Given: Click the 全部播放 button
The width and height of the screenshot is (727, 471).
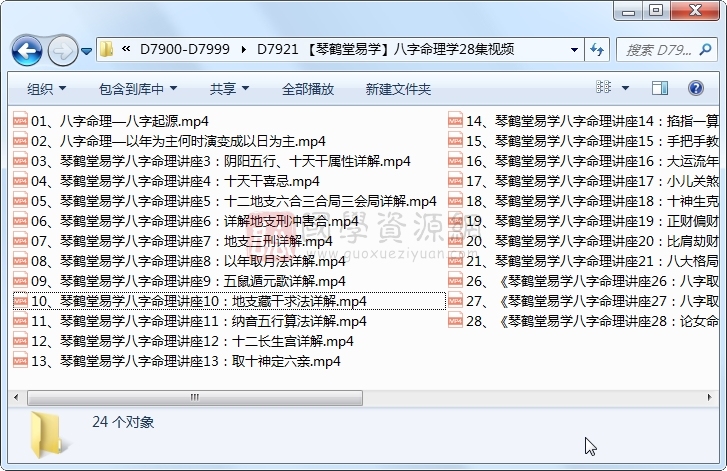Looking at the screenshot, I should pyautogui.click(x=308, y=89).
